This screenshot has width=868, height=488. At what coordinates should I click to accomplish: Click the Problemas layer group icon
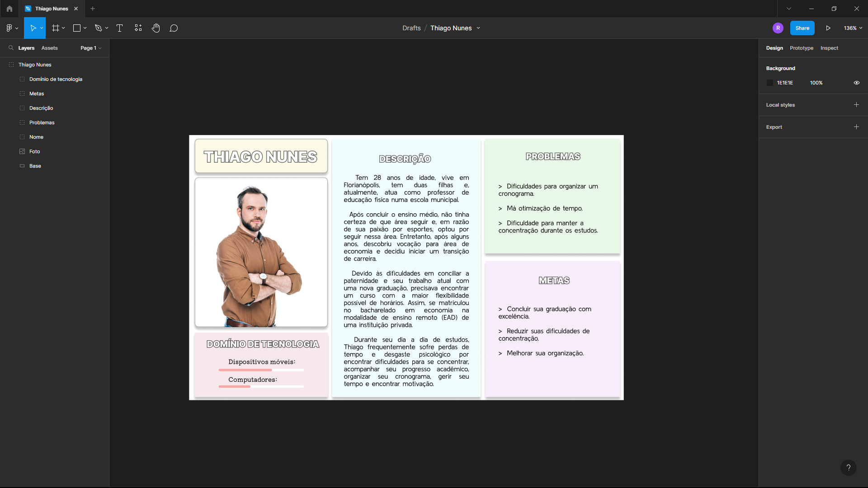tap(22, 122)
